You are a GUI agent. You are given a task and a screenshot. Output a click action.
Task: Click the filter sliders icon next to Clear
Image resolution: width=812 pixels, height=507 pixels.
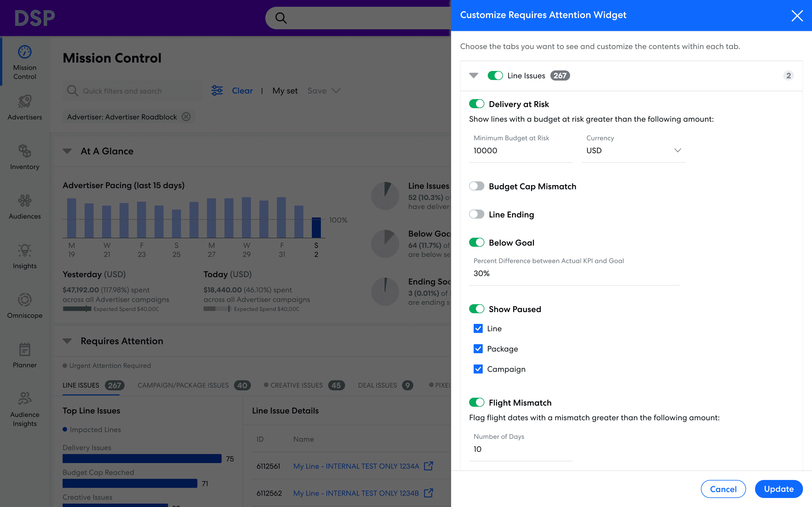click(217, 90)
